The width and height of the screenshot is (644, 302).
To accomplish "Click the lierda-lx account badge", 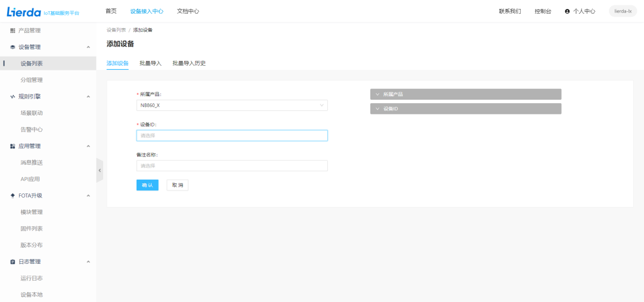I will [x=623, y=11].
